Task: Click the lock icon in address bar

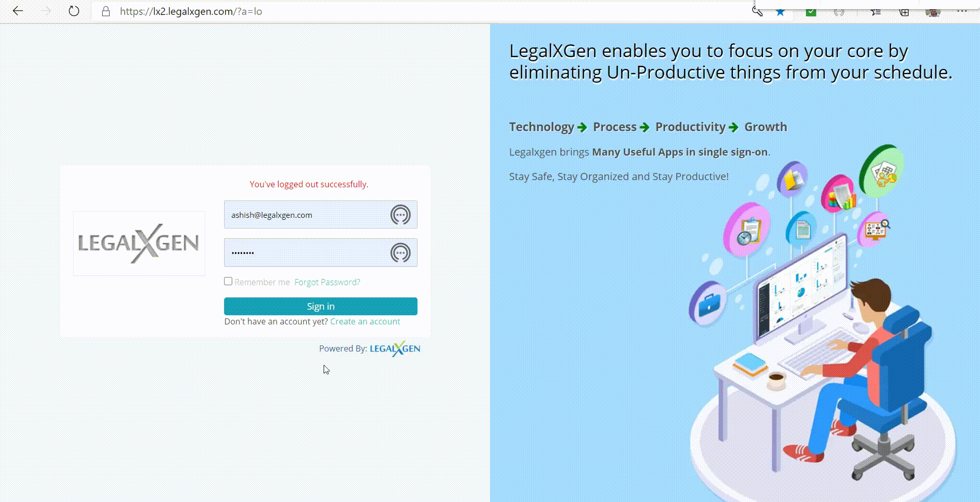Action: pos(106,12)
